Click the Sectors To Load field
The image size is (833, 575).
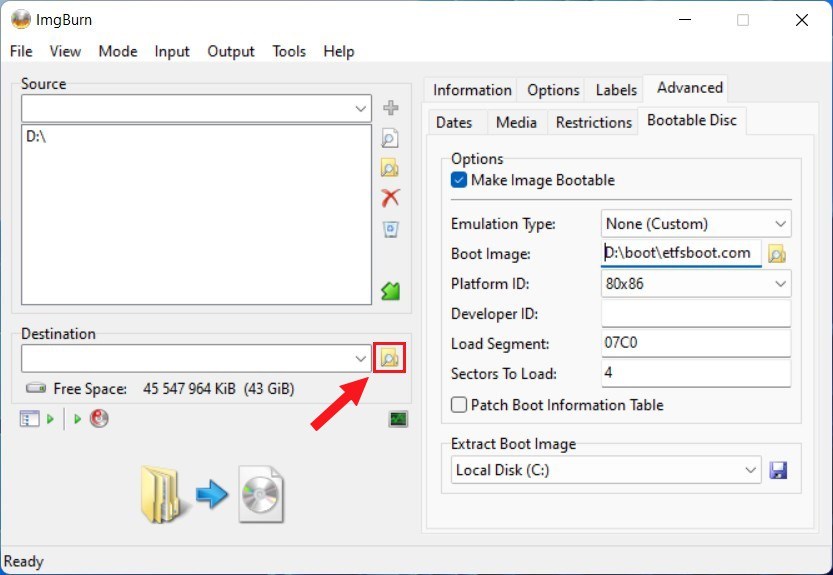[x=695, y=374]
